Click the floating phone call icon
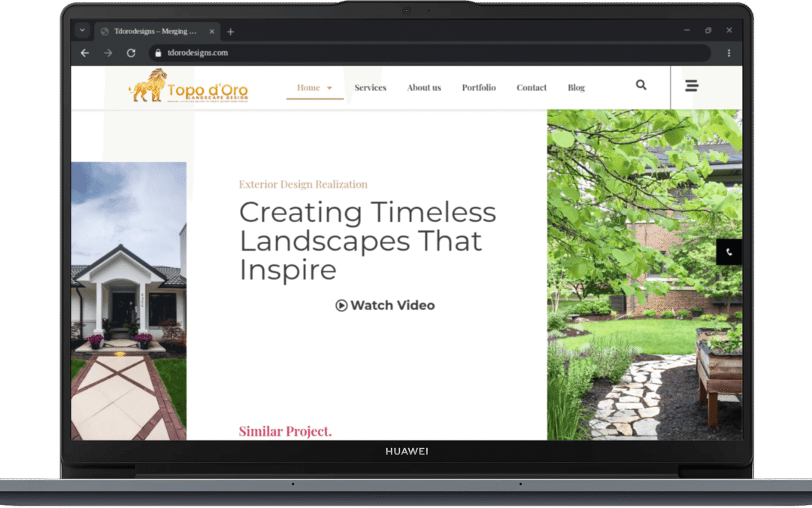Screen dimensions: 812x508 pyautogui.click(x=729, y=252)
